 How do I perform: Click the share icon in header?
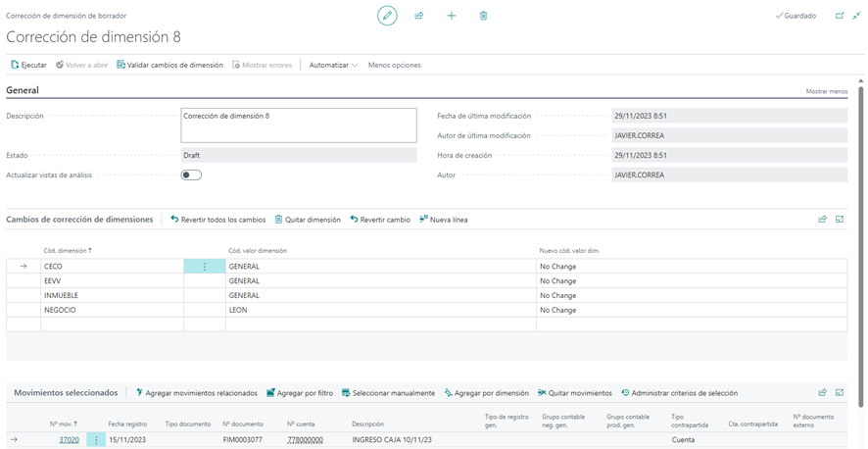click(x=419, y=16)
